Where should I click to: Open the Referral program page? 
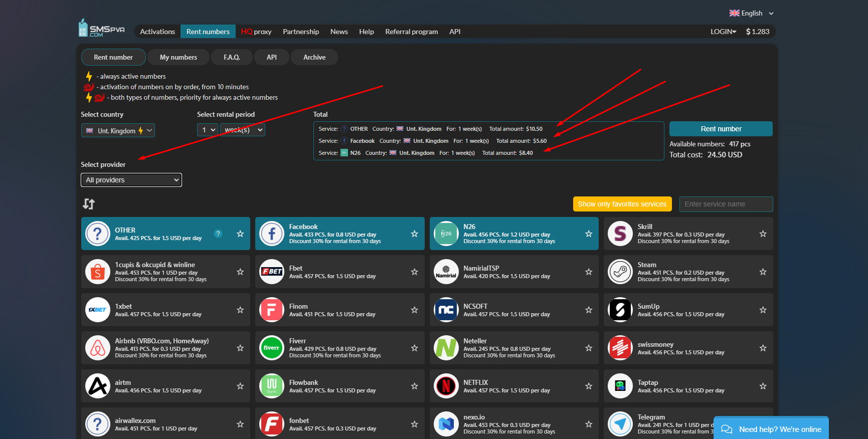(412, 32)
